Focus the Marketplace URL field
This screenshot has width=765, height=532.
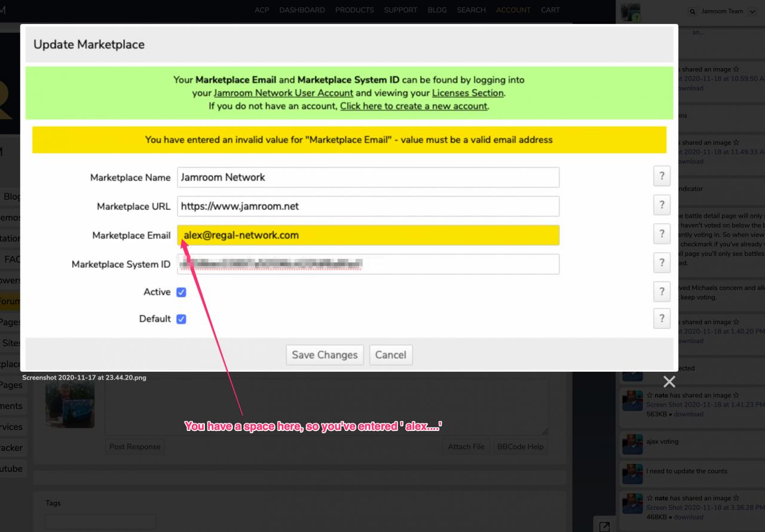click(x=368, y=206)
